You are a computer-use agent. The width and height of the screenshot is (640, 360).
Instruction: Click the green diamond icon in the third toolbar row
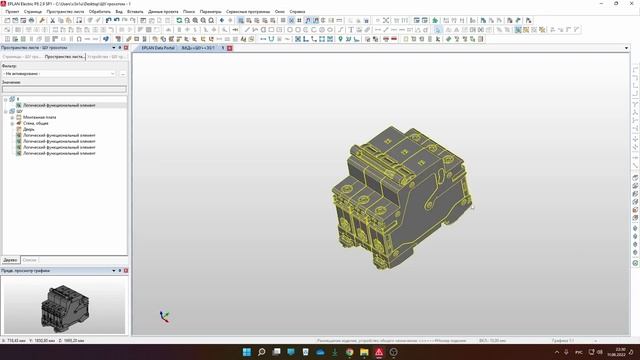pyautogui.click(x=449, y=39)
